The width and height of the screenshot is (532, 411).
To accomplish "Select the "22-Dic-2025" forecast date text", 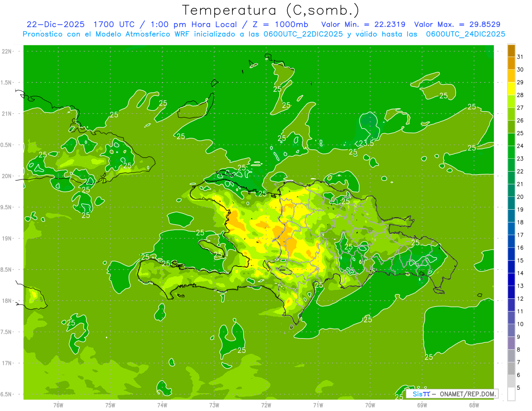I will [x=55, y=24].
